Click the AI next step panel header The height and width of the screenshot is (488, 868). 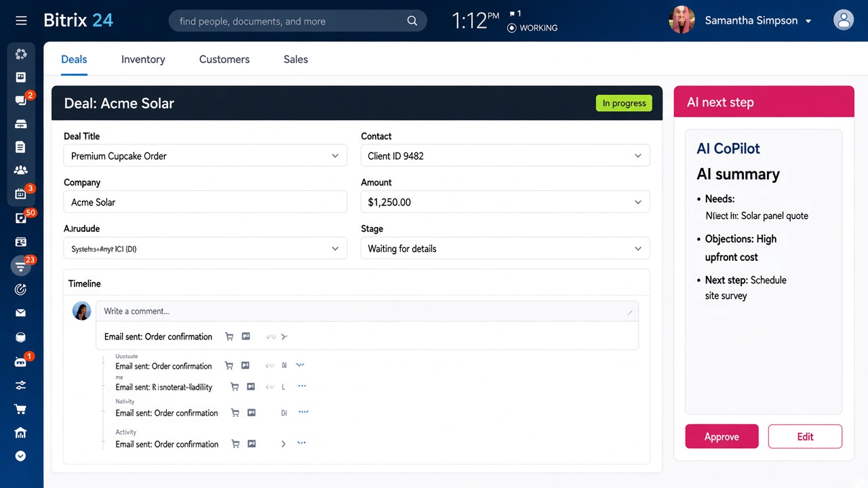pos(764,102)
